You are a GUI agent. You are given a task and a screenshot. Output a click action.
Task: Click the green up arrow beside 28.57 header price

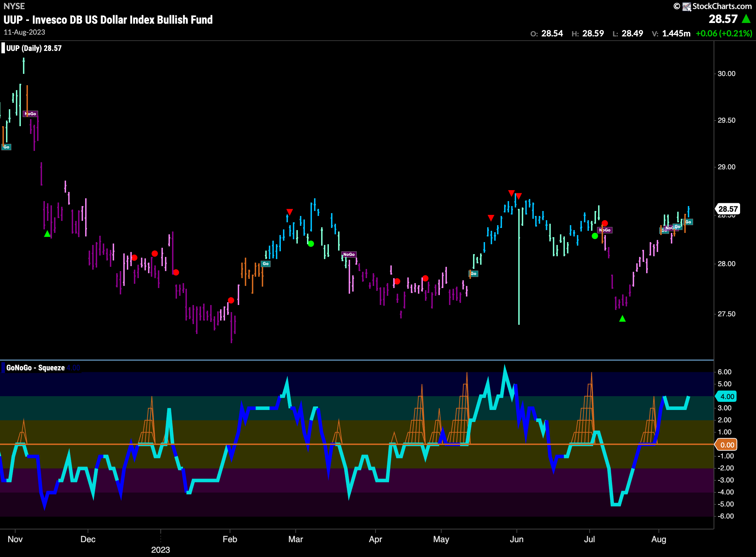tap(746, 19)
